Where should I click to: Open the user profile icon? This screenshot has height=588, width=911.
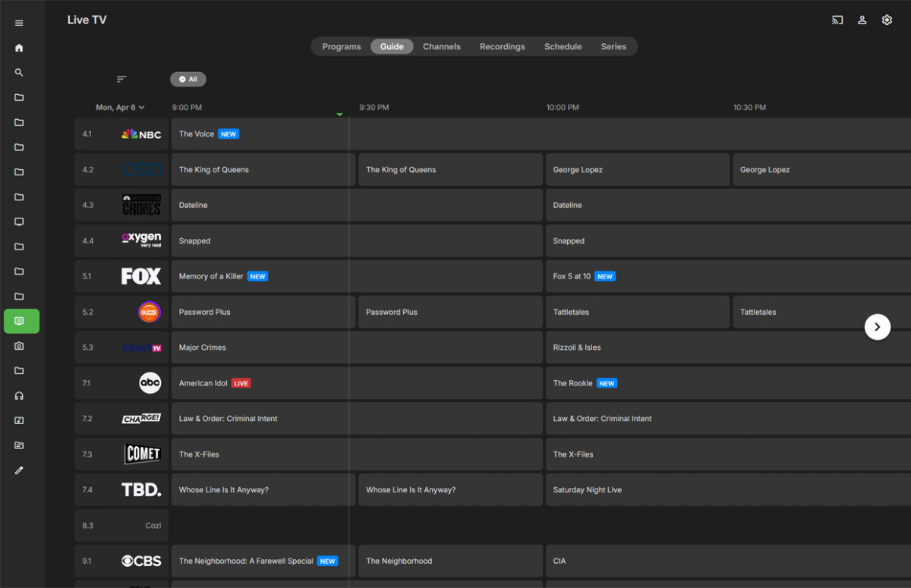coord(862,20)
